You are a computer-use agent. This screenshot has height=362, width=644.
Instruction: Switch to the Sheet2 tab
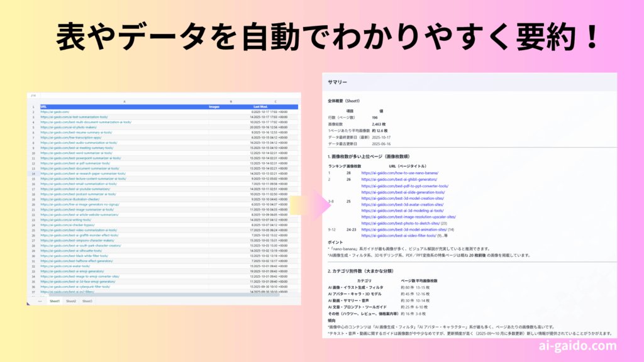[x=71, y=301]
